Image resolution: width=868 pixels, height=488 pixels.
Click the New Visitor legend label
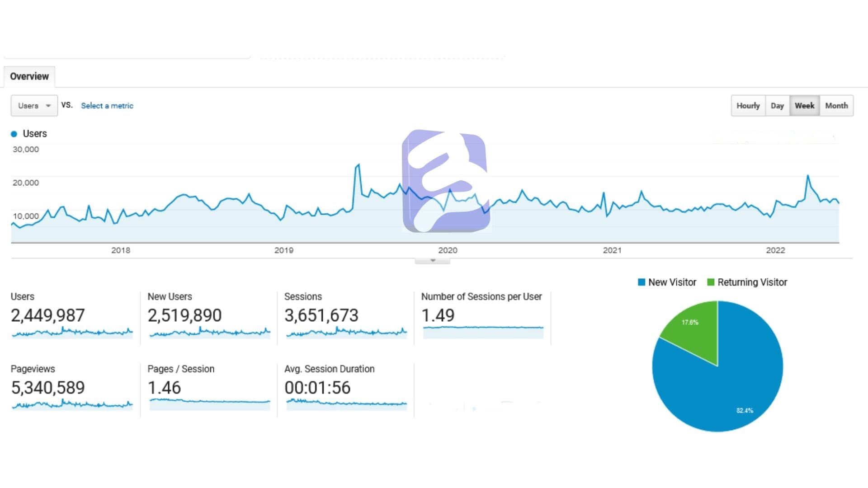[672, 282]
